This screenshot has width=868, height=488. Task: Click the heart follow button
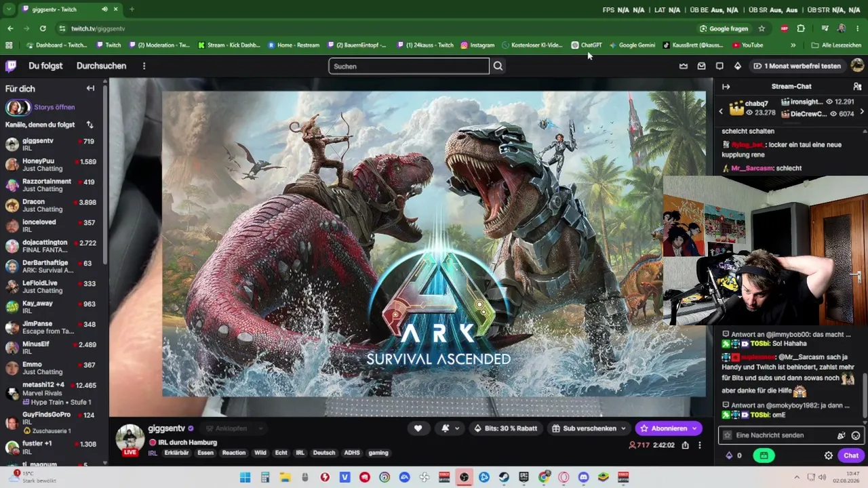click(x=418, y=428)
